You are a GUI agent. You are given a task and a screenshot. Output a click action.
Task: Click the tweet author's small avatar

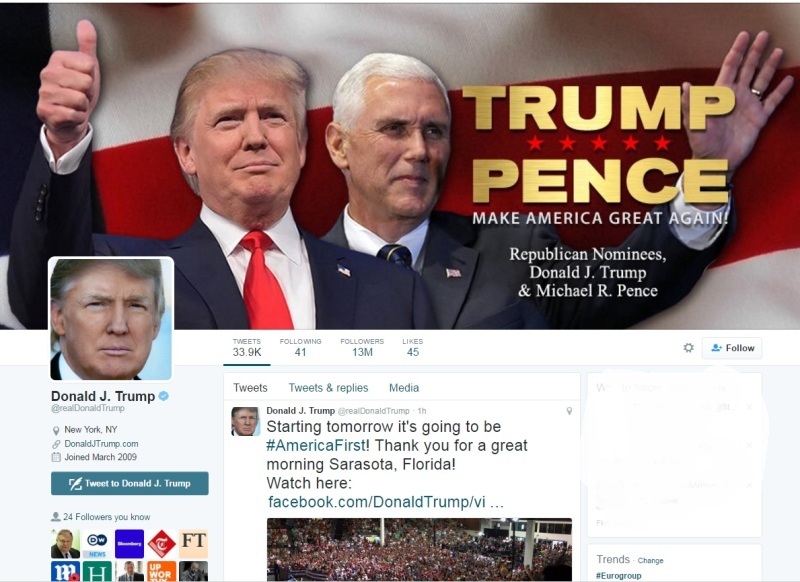pyautogui.click(x=245, y=421)
